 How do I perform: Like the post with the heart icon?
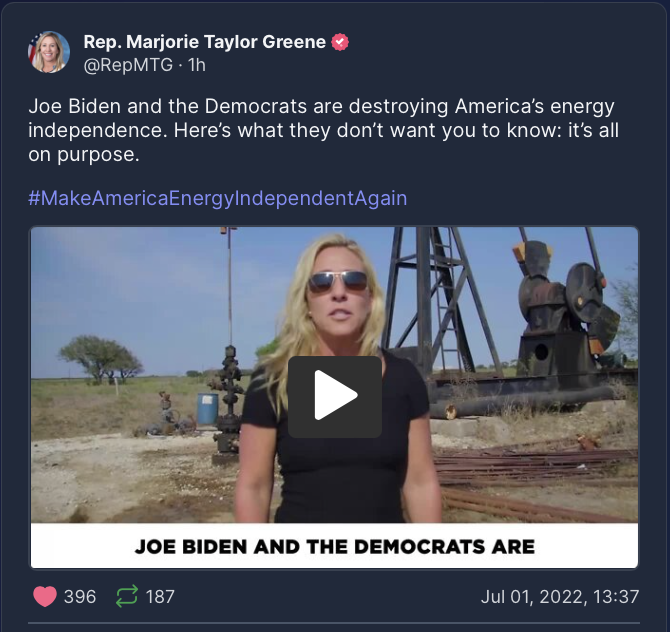(x=45, y=596)
